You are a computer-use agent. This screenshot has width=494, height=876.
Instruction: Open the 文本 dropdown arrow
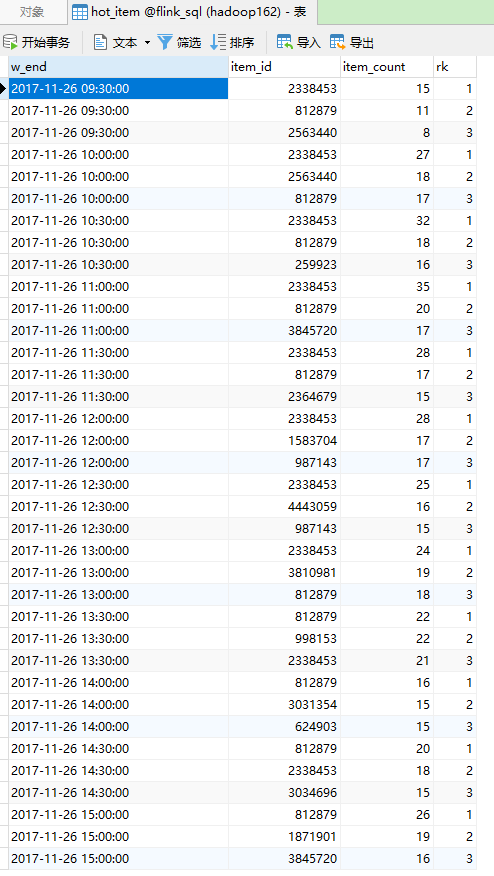tap(148, 42)
